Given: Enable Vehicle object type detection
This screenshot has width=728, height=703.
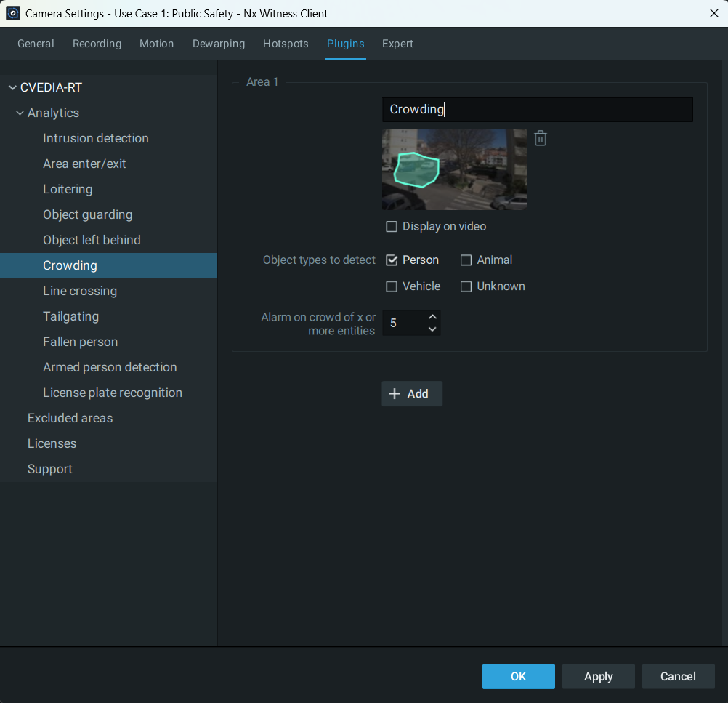Looking at the screenshot, I should 392,286.
